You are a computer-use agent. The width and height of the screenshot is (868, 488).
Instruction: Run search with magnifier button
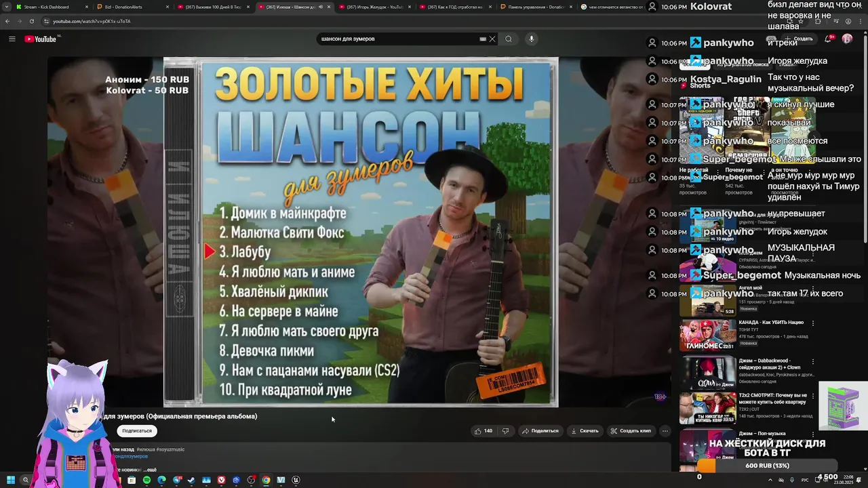(509, 39)
